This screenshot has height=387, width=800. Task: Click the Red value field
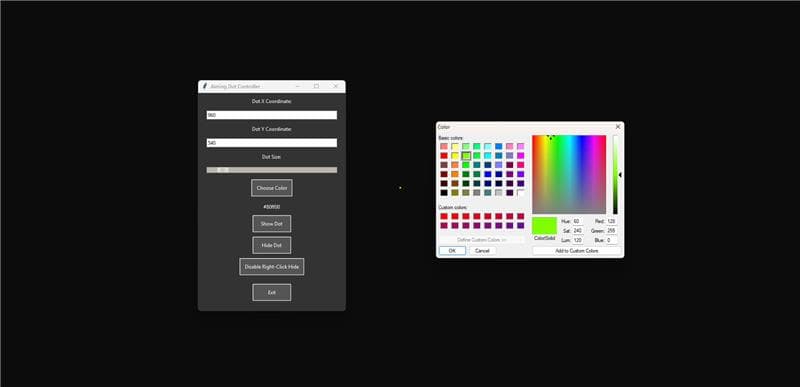[x=611, y=221]
